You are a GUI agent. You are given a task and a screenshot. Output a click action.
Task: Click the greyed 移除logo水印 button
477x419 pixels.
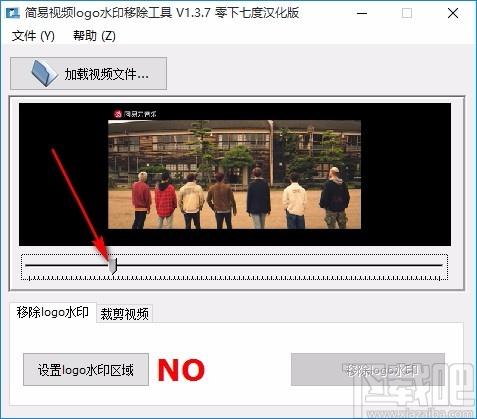pyautogui.click(x=368, y=370)
